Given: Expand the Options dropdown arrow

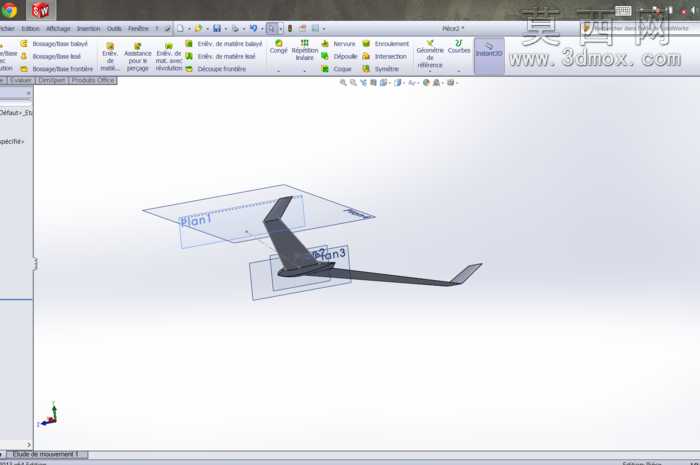Looking at the screenshot, I should tap(324, 29).
